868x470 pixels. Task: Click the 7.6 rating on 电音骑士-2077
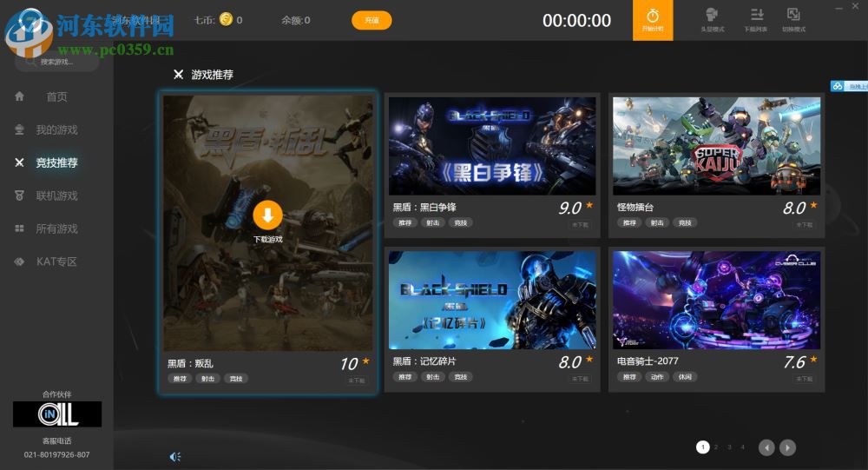click(800, 362)
